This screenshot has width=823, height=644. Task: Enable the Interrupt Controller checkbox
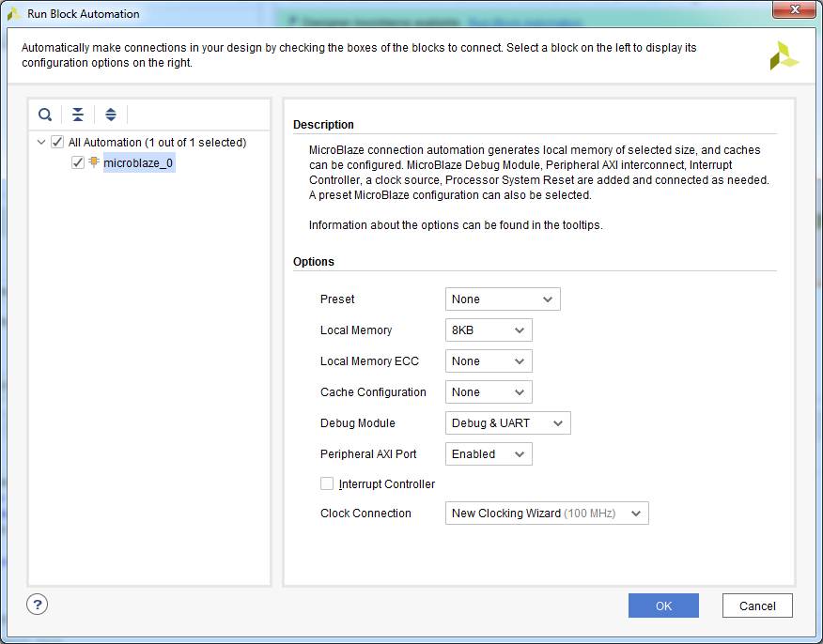click(x=327, y=483)
